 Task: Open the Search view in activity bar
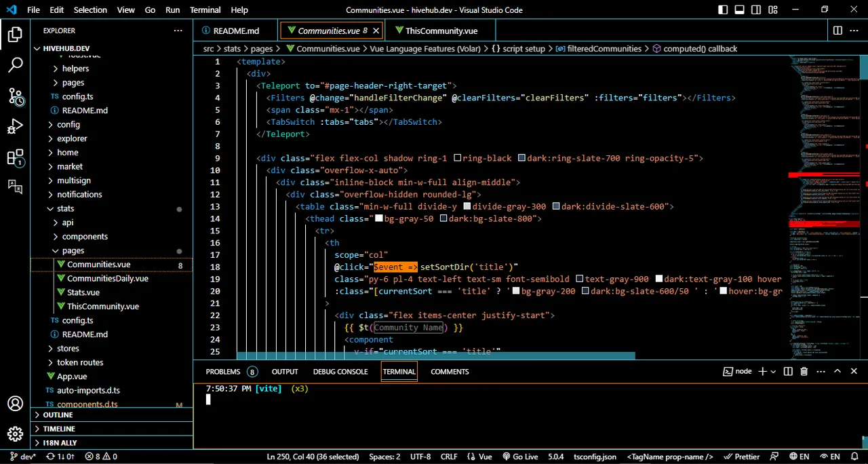pyautogui.click(x=15, y=65)
